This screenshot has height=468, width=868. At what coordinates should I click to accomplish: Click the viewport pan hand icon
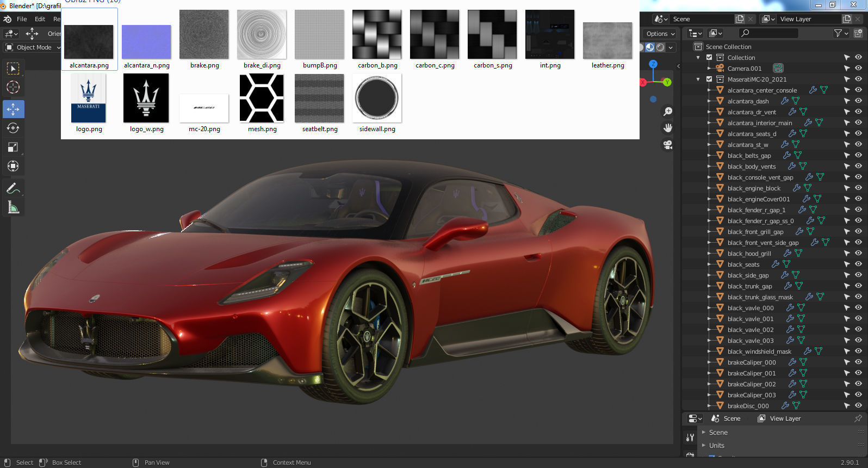tap(668, 128)
